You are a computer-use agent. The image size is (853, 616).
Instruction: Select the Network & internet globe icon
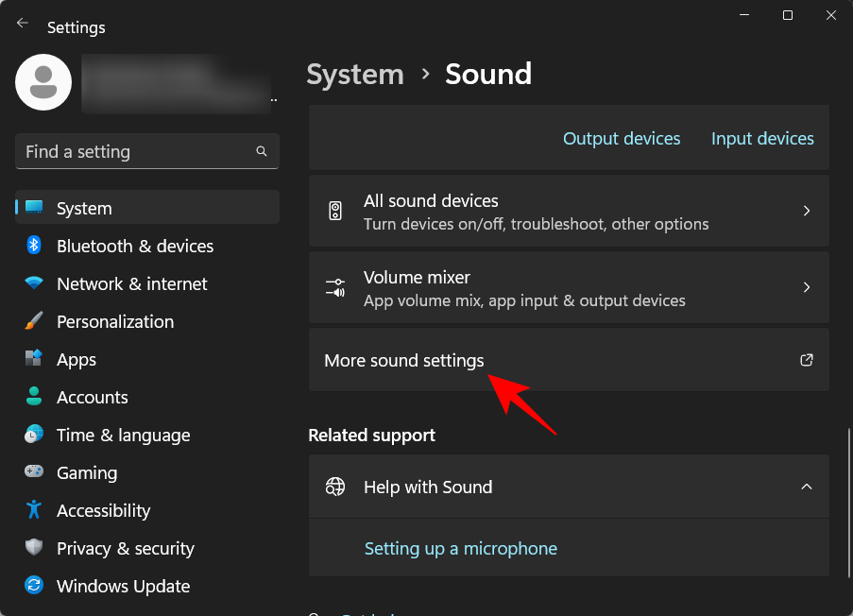tap(34, 283)
